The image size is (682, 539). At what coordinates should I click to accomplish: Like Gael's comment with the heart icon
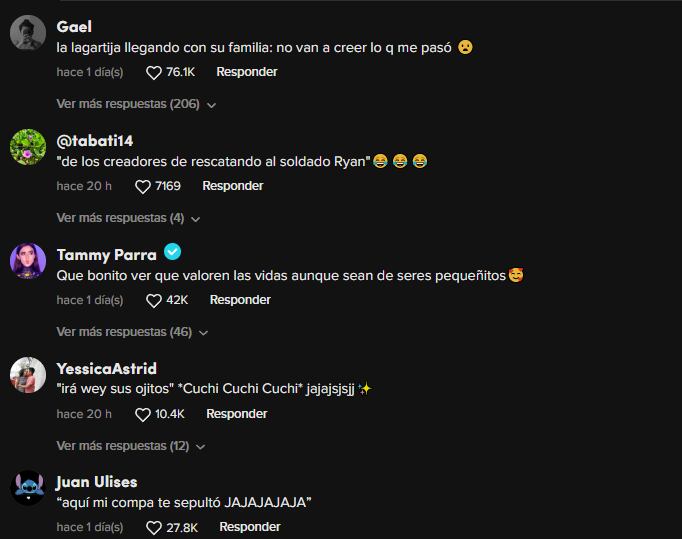pyautogui.click(x=154, y=73)
